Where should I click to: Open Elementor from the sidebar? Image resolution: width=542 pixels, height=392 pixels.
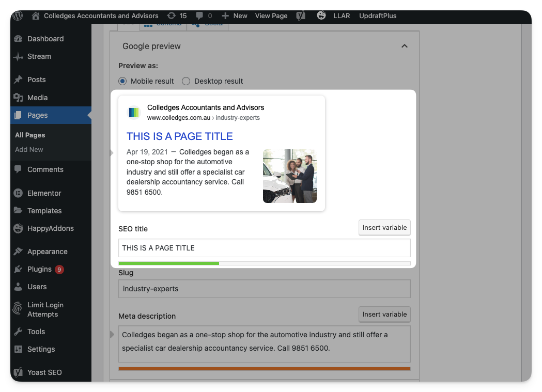pyautogui.click(x=44, y=193)
